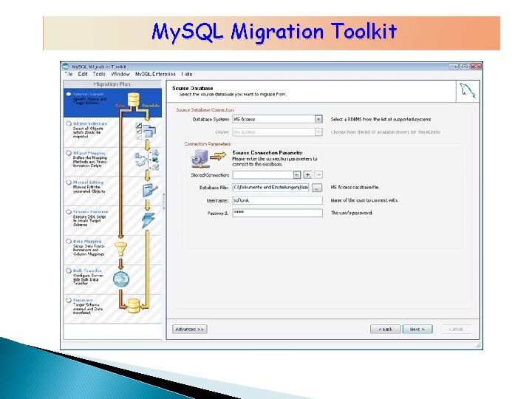Open the Driver dropdown
This screenshot has height=399, width=532.
click(x=318, y=132)
